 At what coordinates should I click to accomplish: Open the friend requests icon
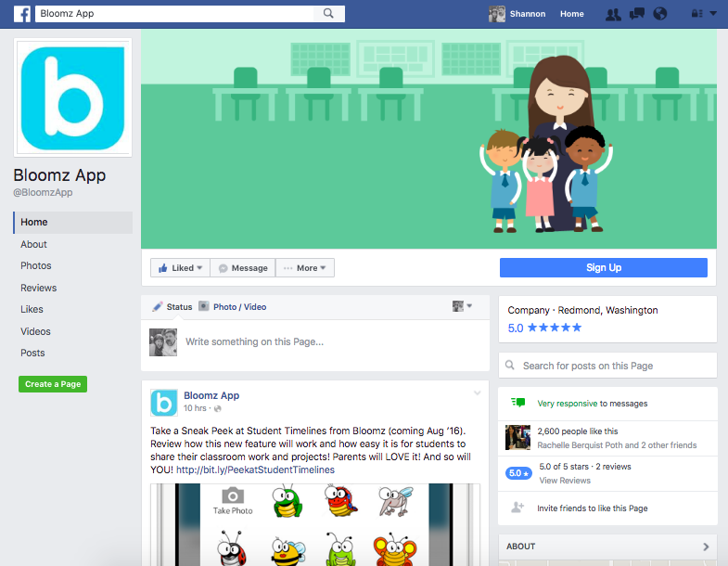pos(613,14)
